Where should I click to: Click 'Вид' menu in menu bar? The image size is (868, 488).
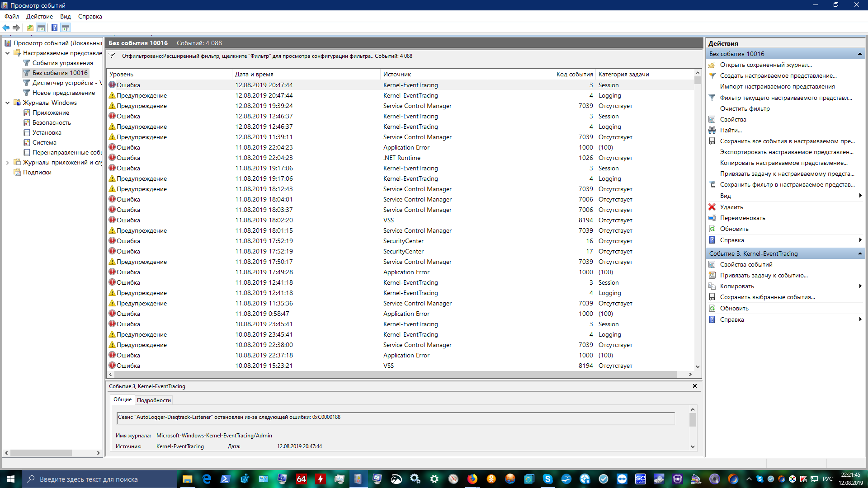click(x=66, y=16)
